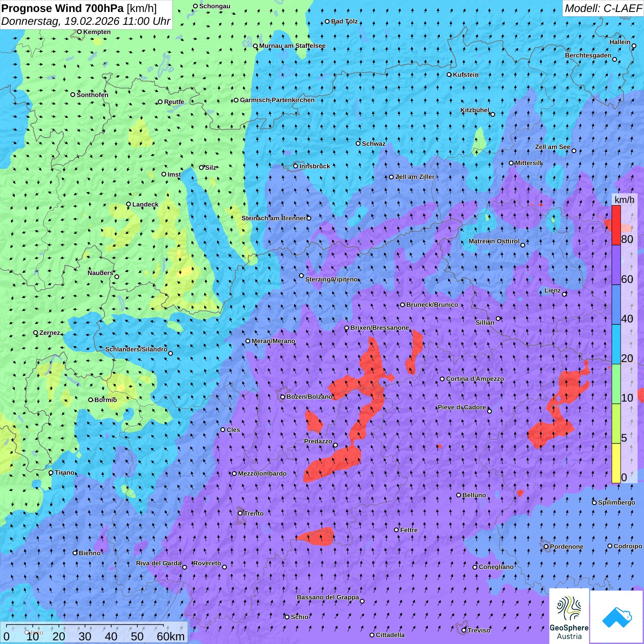
Task: Click the distance scale bar
Action: coord(85,626)
